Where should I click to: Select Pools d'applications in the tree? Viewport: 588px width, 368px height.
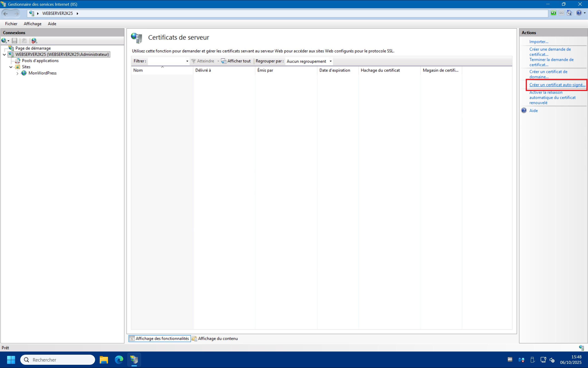tap(40, 61)
